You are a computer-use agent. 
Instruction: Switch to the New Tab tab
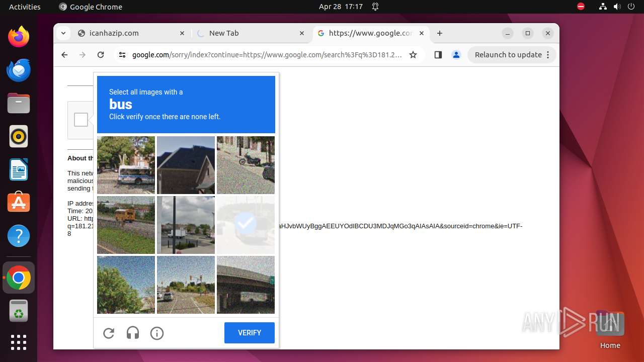[251, 33]
